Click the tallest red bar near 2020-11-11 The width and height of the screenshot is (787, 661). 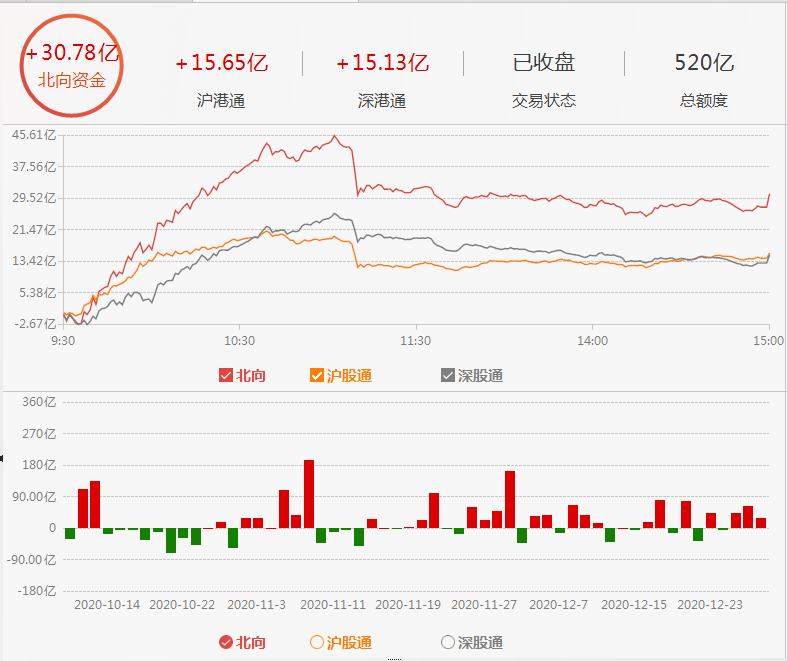click(x=309, y=494)
